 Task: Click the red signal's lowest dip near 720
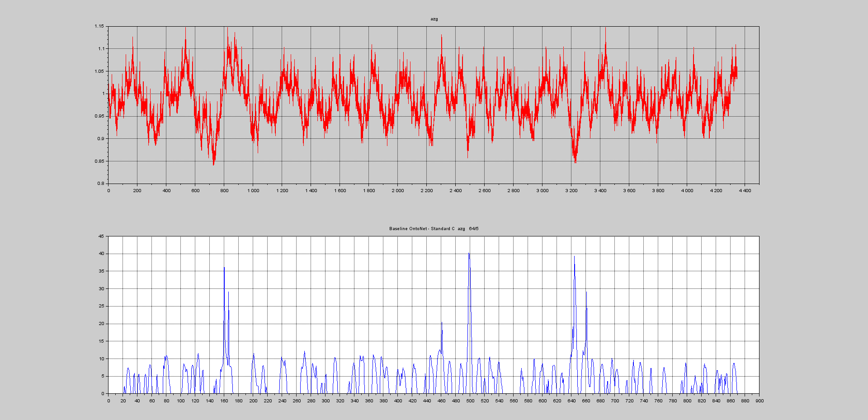coord(213,164)
